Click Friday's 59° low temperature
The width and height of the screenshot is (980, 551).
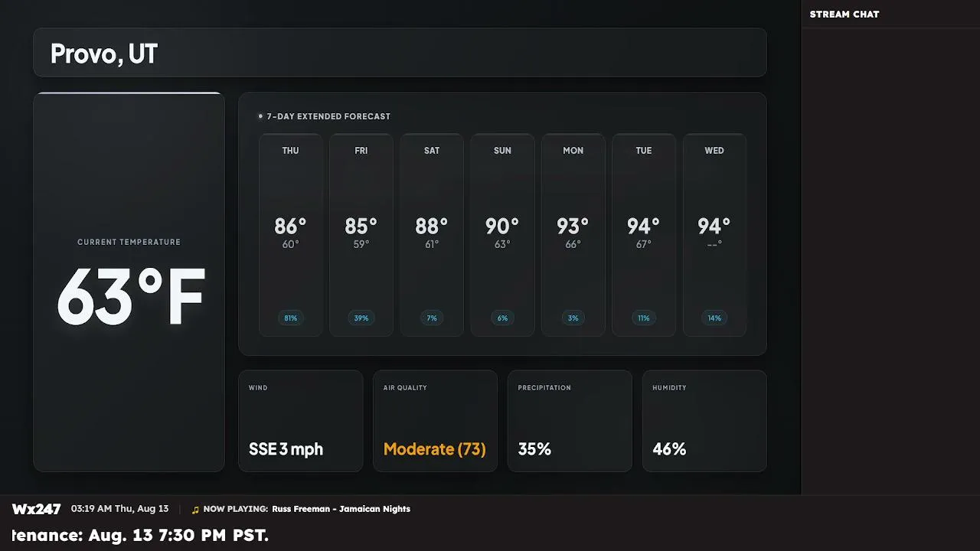tap(361, 245)
